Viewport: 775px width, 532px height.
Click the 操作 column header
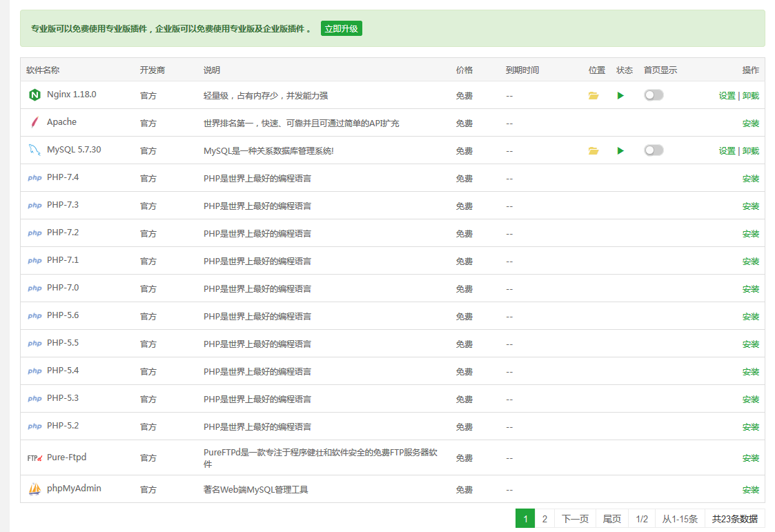point(751,70)
